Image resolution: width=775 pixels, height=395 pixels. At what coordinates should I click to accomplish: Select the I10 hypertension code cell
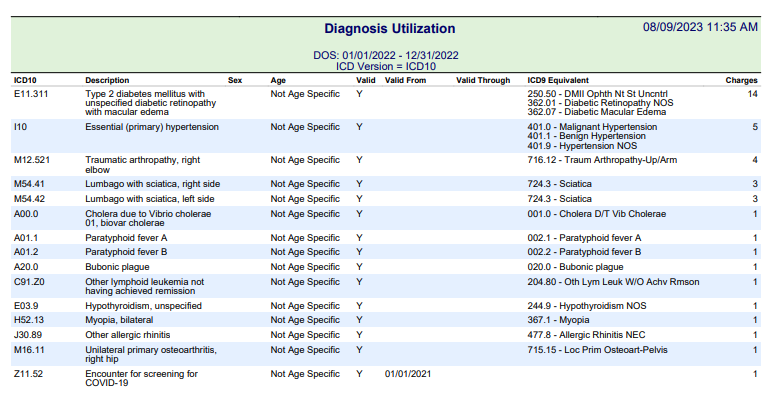[x=21, y=127]
